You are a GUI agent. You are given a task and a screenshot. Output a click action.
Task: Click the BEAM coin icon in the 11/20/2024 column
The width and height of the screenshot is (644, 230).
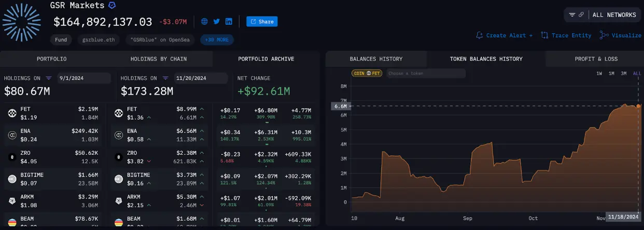119,222
